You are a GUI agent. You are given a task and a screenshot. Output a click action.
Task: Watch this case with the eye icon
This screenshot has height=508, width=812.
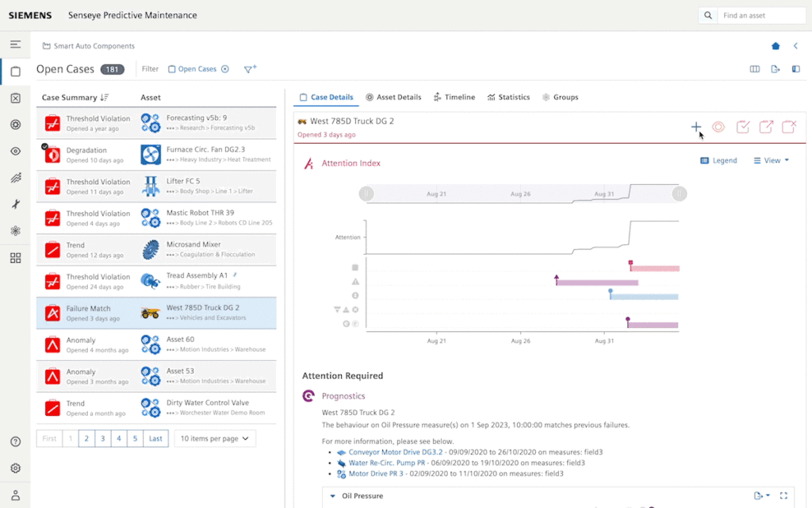coord(718,127)
